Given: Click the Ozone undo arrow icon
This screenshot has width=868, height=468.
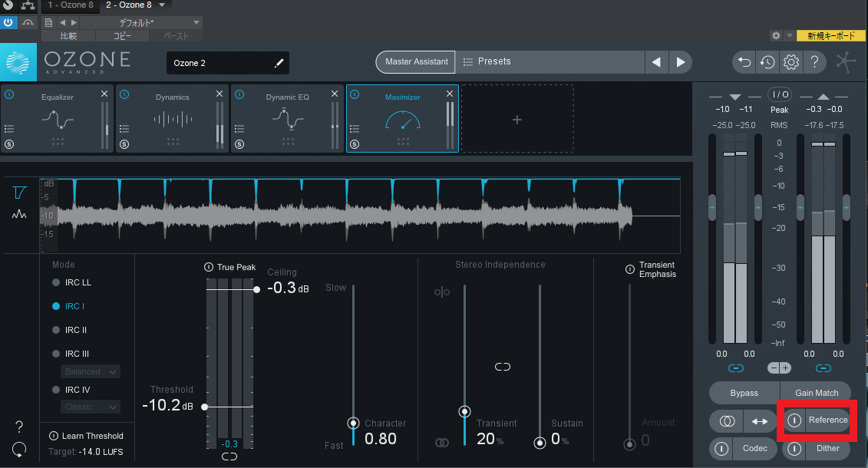Looking at the screenshot, I should [x=744, y=62].
